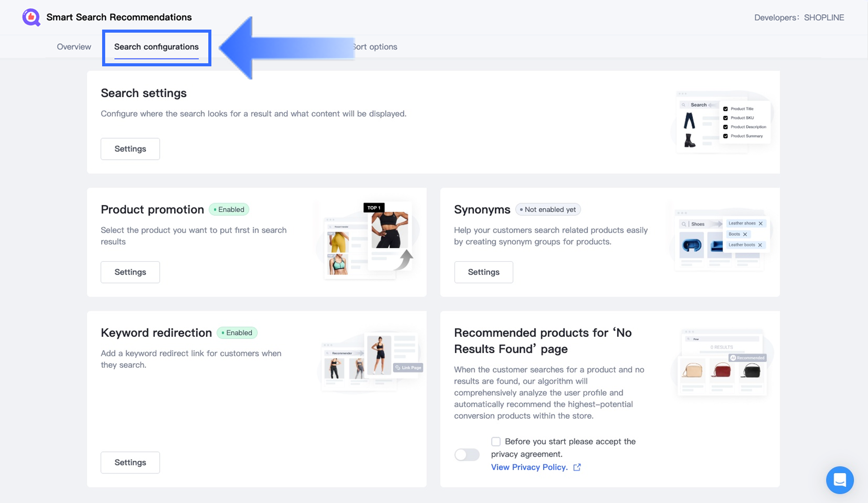Click the Product promotion Enabled badge
Viewport: 868px width, 503px height.
tap(229, 210)
